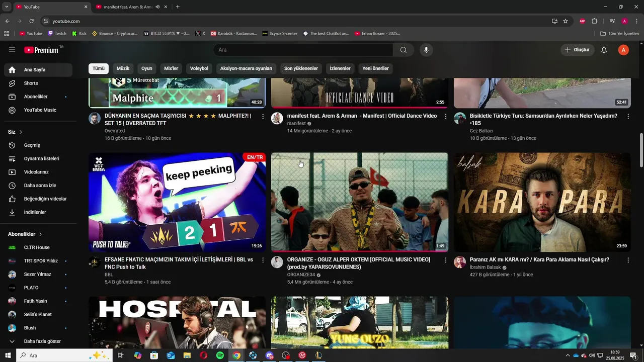
Task: Open the Twitch bookmark
Action: point(57,34)
